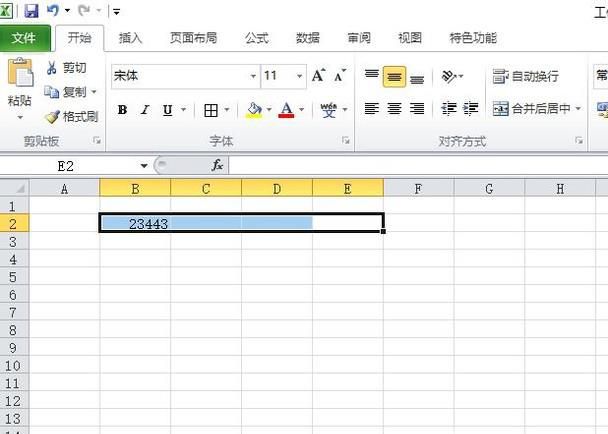This screenshot has height=434, width=608.
Task: Open the Customize Quick Access Toolbar arrow
Action: (x=116, y=11)
